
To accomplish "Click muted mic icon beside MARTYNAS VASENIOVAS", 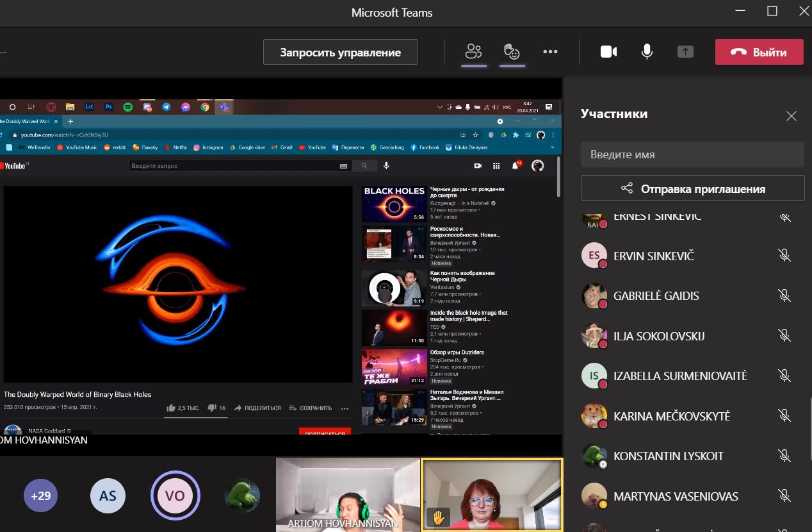I will [784, 496].
